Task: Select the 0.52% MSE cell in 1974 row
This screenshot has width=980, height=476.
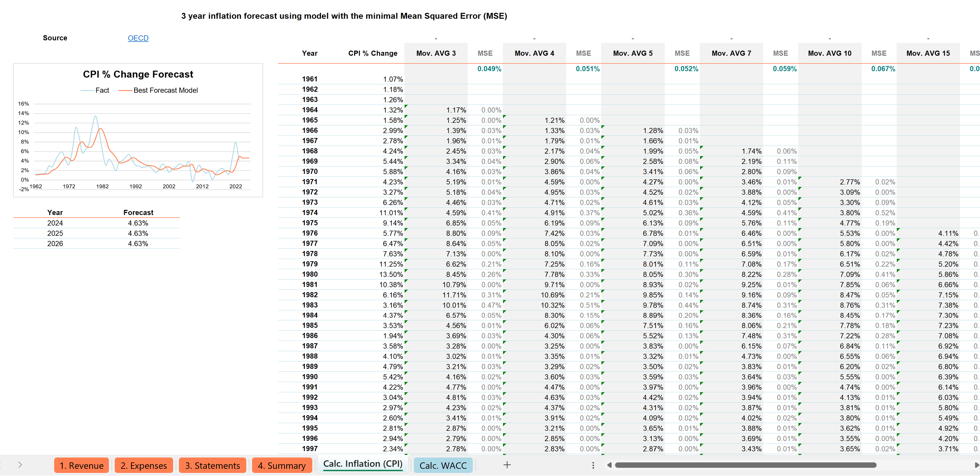Action: tap(885, 213)
